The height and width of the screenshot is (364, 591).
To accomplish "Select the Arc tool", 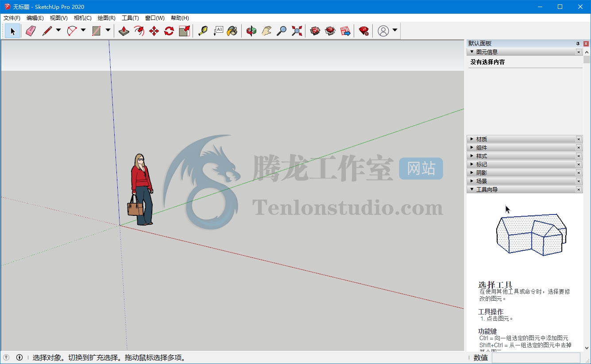I will point(72,31).
